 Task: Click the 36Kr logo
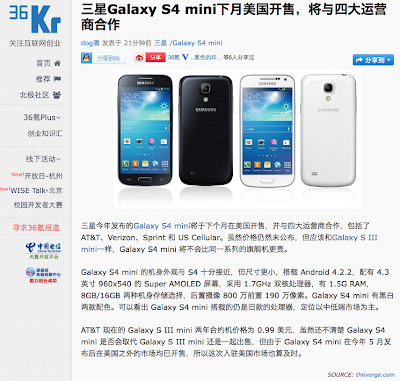click(35, 19)
